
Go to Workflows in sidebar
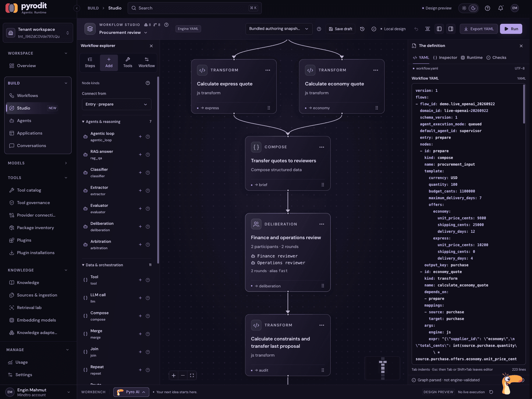pyautogui.click(x=38, y=96)
